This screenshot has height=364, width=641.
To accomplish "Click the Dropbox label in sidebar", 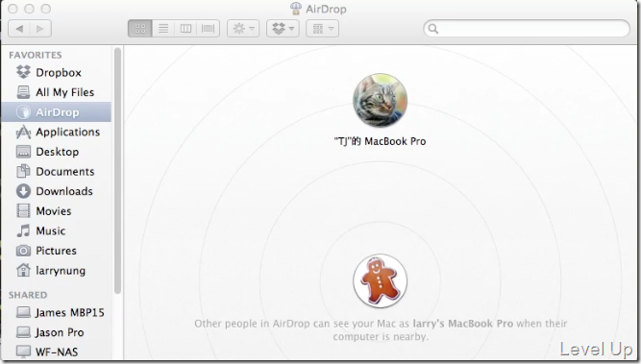I will tap(59, 73).
